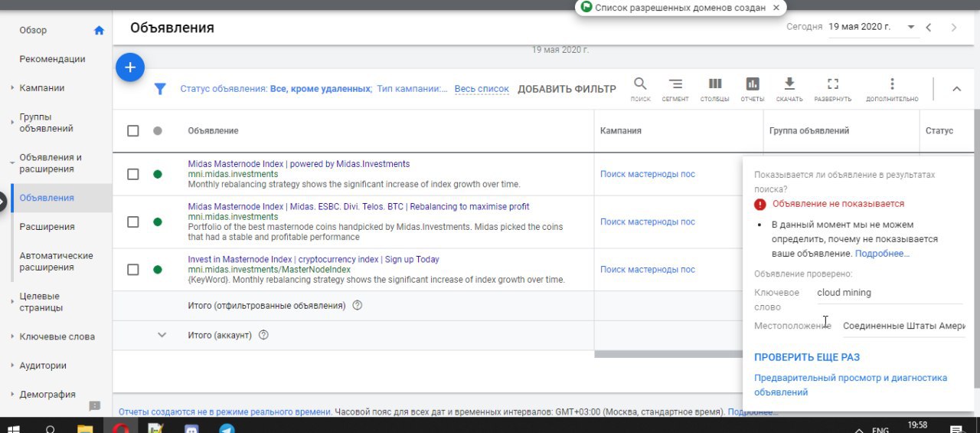This screenshot has width=980, height=433.
Task: Open Автоматические расширения in the sidebar
Action: (57, 261)
